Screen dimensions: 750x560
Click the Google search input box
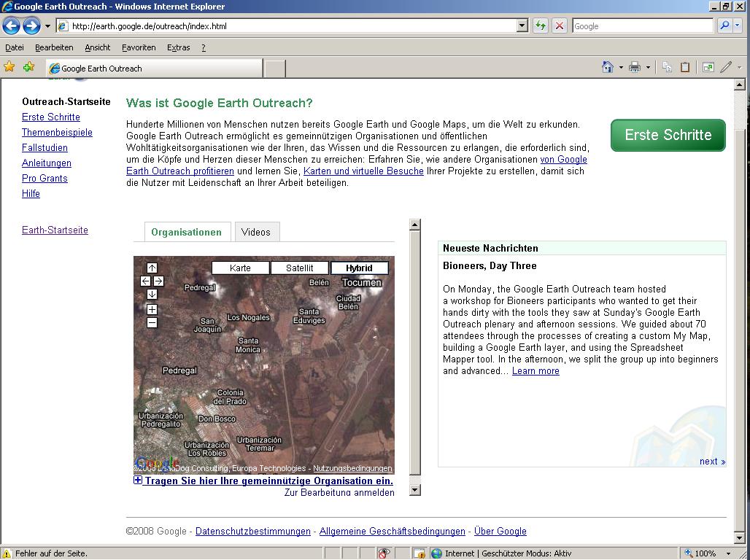pyautogui.click(x=642, y=26)
